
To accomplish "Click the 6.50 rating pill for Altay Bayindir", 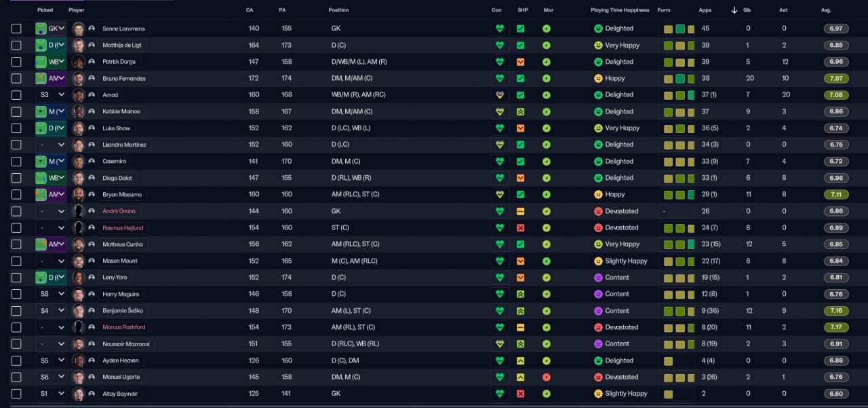I will [x=835, y=394].
